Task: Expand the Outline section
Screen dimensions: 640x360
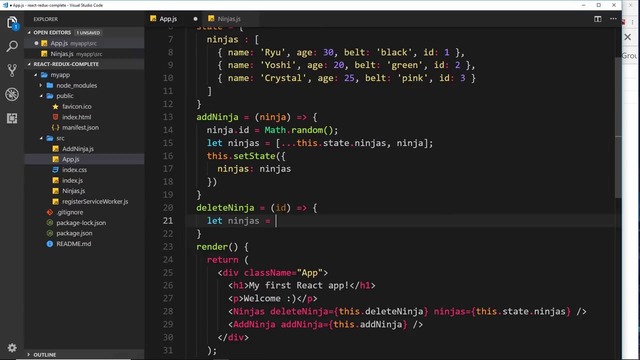Action: tap(84, 355)
